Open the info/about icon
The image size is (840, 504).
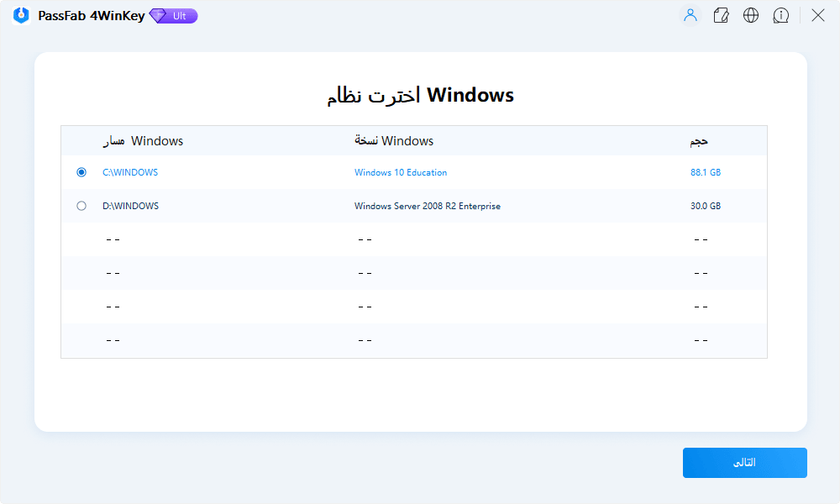coord(781,15)
